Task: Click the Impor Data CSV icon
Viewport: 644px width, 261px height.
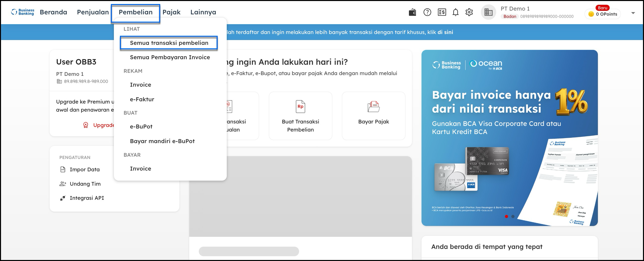Action: 63,169
